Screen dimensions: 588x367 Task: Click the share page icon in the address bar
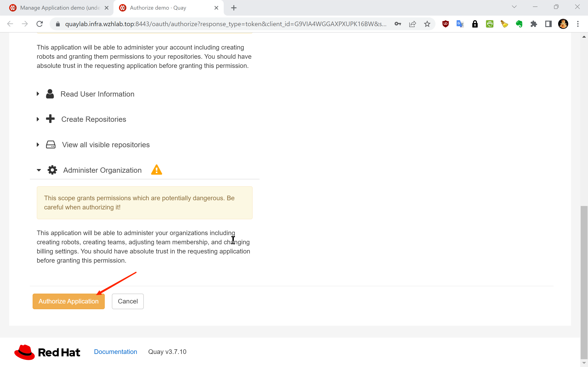[413, 24]
